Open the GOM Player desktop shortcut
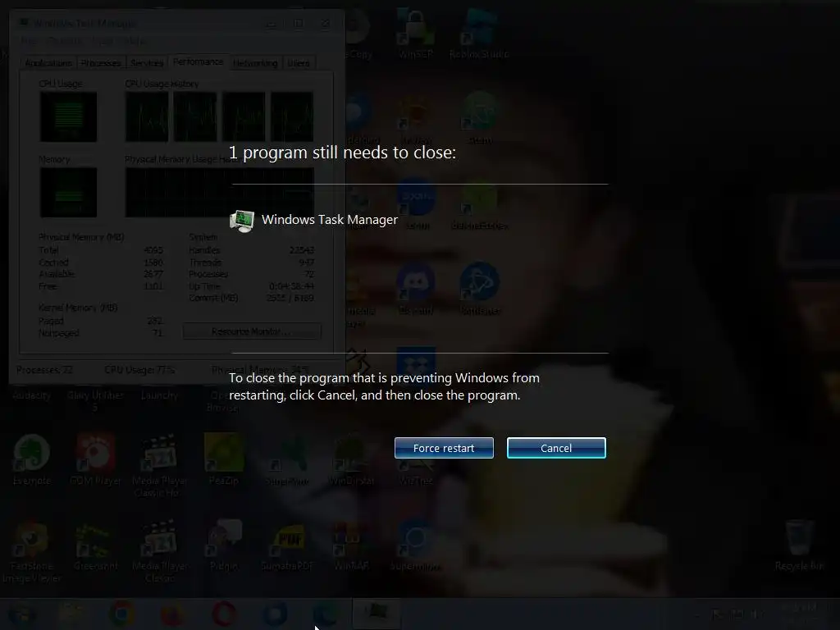 click(x=95, y=461)
